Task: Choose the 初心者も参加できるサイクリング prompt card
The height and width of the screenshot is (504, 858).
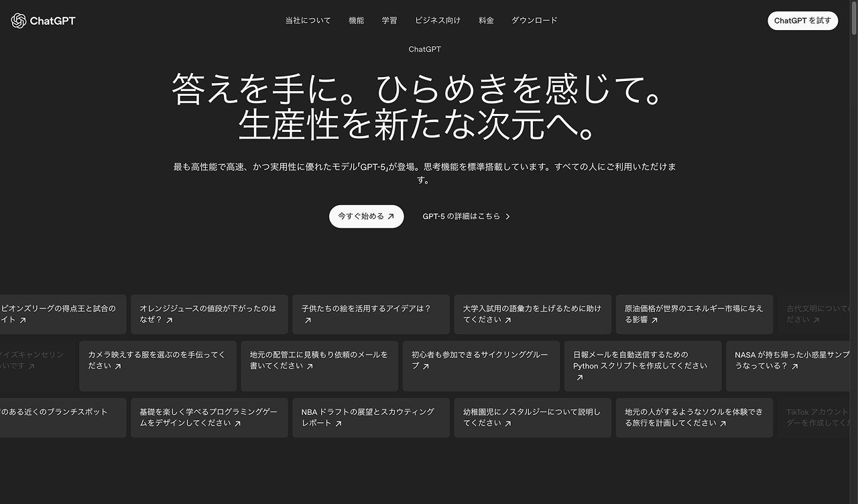Action: click(x=481, y=366)
